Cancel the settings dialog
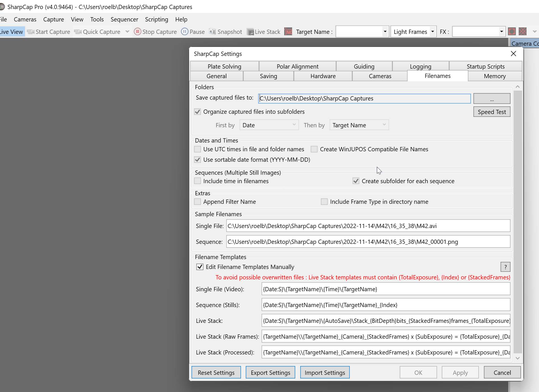This screenshot has height=392, width=539. pos(502,373)
